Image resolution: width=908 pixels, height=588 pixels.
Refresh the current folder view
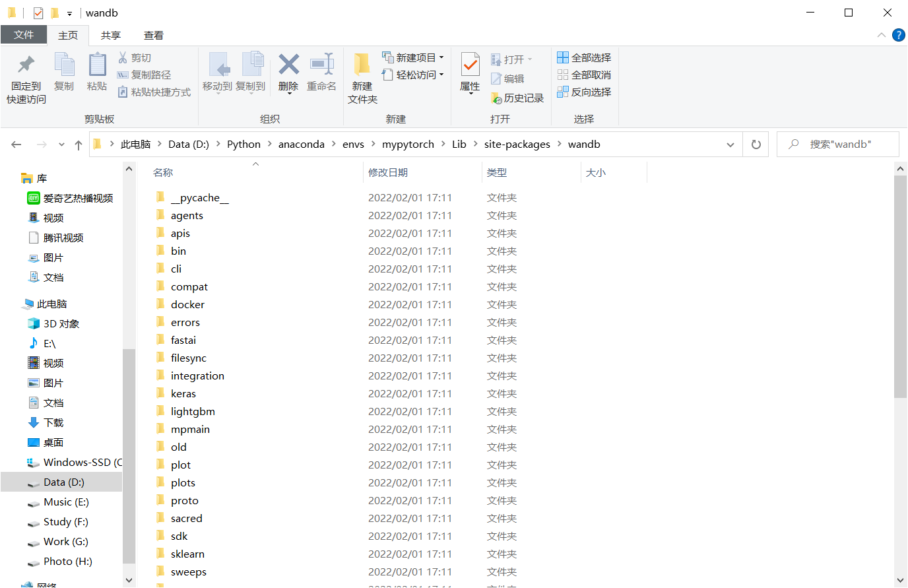click(x=756, y=145)
